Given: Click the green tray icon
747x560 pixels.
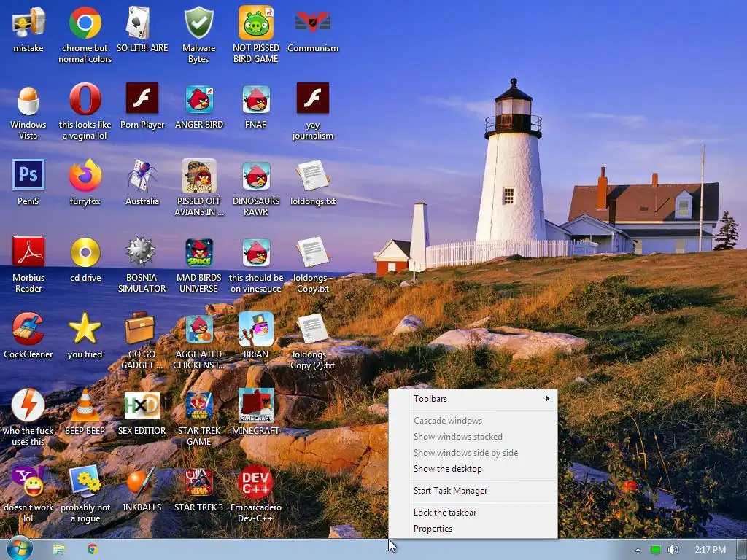Looking at the screenshot, I should (x=656, y=550).
